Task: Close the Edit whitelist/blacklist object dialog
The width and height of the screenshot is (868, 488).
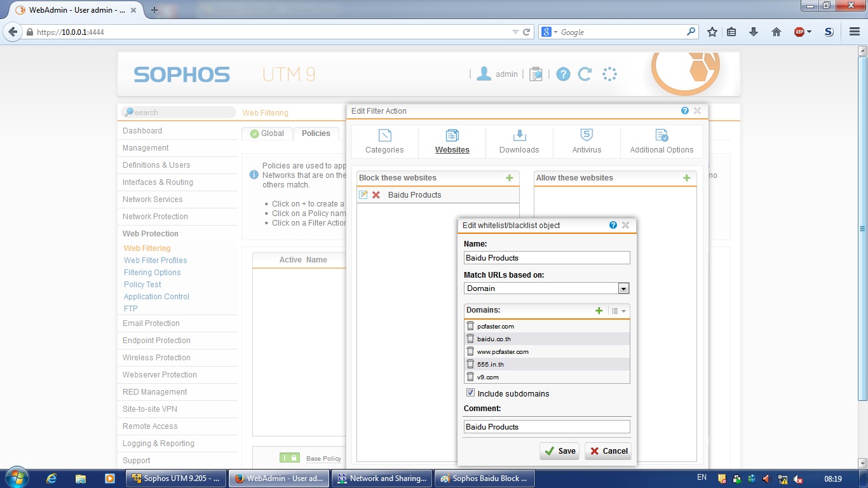Action: 625,225
